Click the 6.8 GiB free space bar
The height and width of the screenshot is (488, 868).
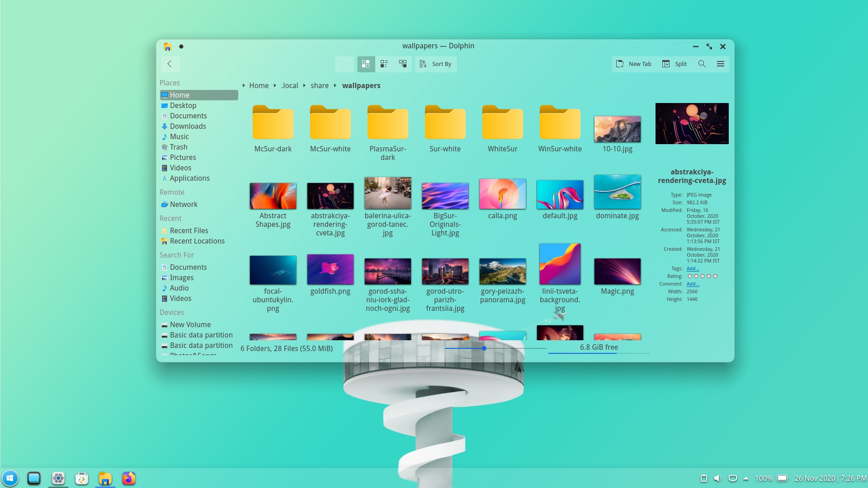[x=599, y=348]
